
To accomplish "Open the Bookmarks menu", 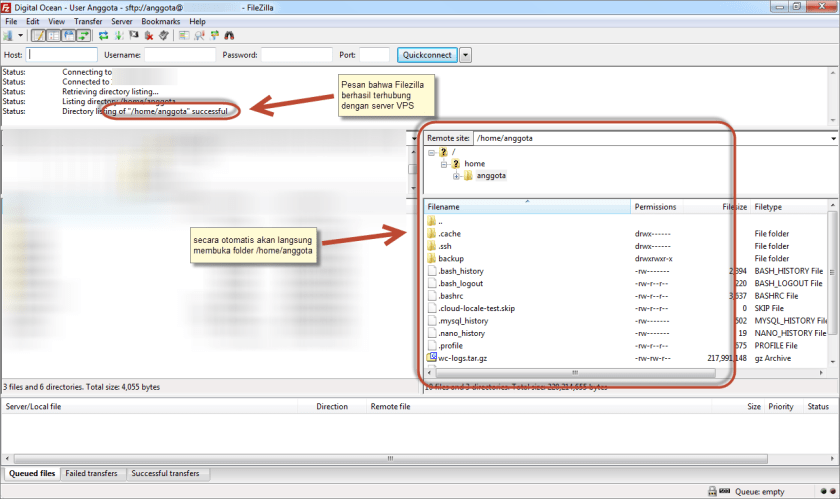I will click(161, 21).
